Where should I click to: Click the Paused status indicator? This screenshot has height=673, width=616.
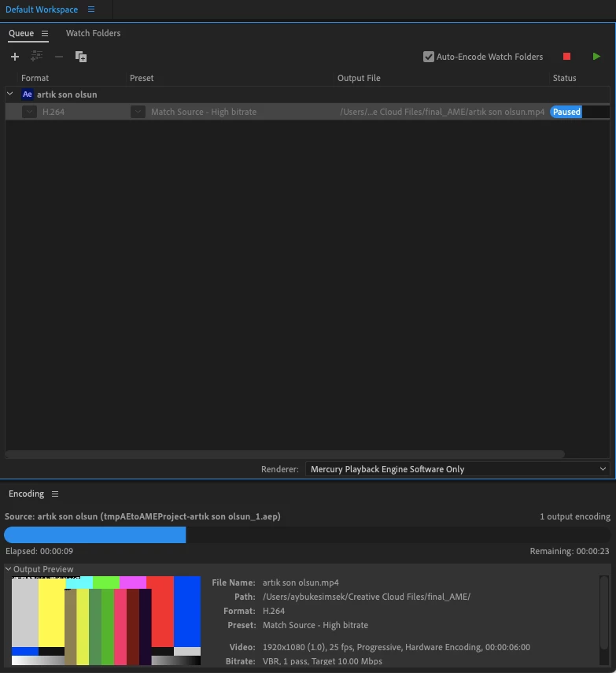point(566,112)
